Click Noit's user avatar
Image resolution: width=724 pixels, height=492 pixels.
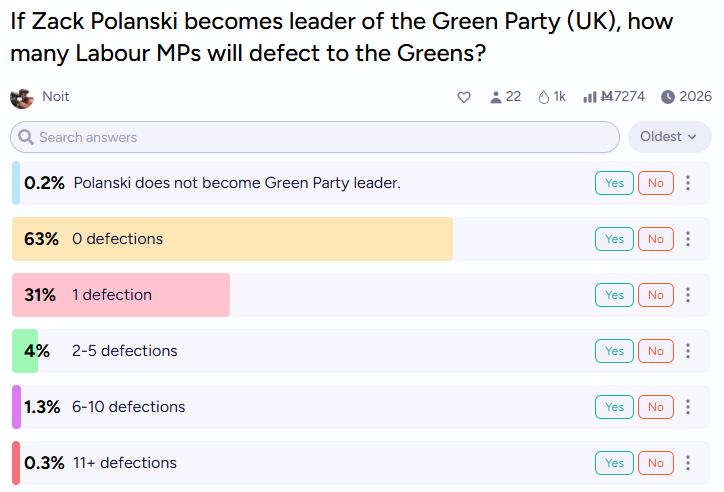pyautogui.click(x=22, y=97)
